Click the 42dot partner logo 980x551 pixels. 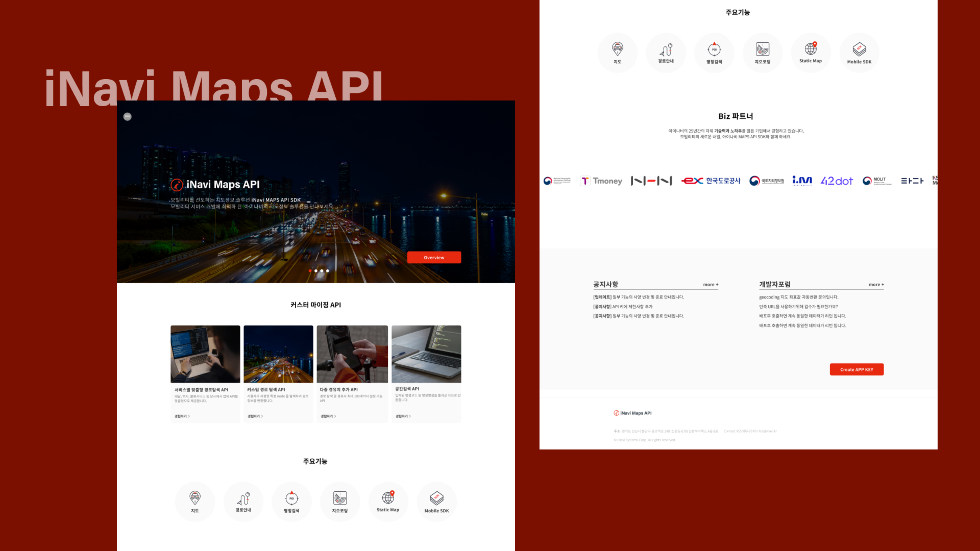(x=837, y=181)
